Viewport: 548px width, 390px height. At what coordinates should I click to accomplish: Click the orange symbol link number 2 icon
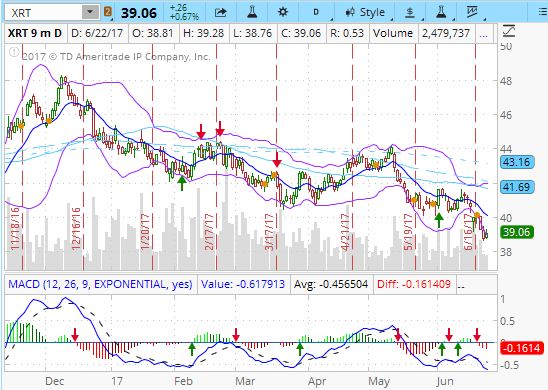(108, 12)
